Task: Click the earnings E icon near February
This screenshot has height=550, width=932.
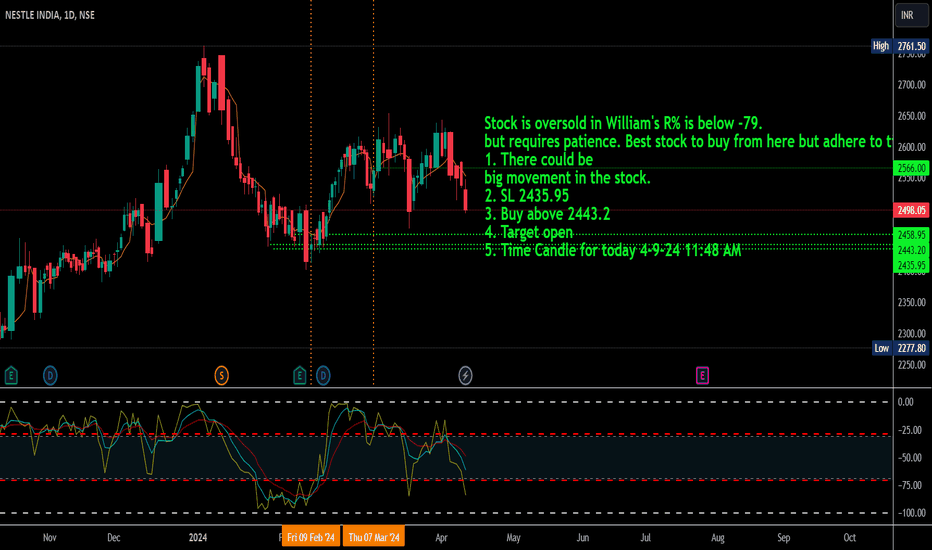Action: (x=300, y=375)
